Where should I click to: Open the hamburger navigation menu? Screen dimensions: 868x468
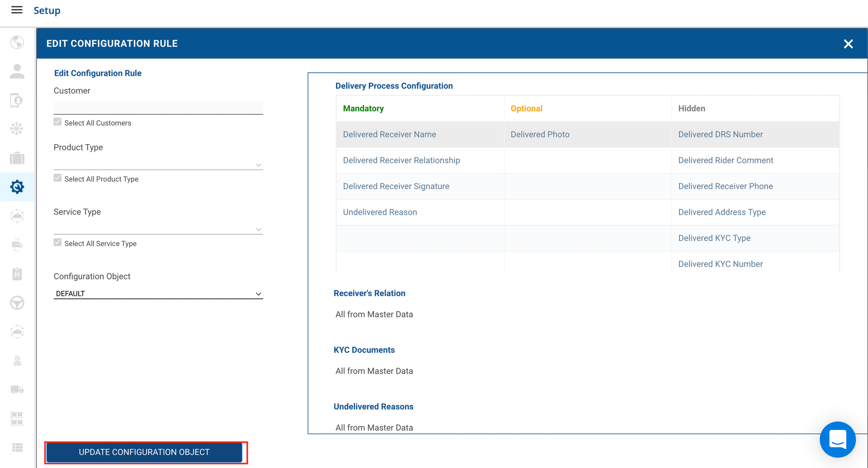pyautogui.click(x=17, y=10)
